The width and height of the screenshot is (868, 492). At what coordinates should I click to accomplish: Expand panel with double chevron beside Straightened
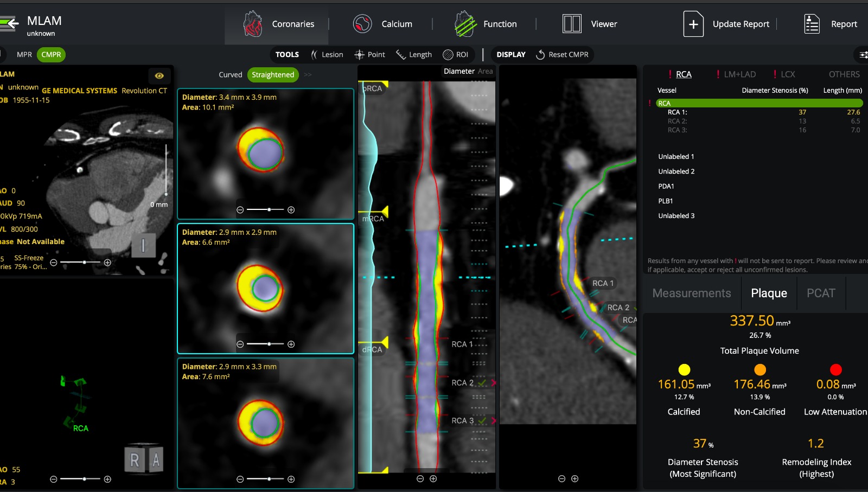click(x=308, y=75)
